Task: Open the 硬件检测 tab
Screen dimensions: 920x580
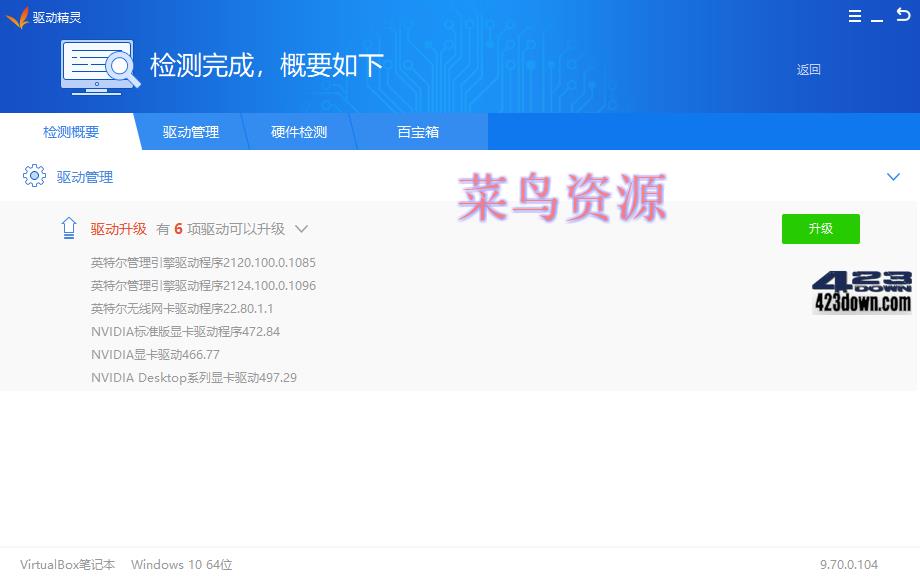Action: (298, 132)
